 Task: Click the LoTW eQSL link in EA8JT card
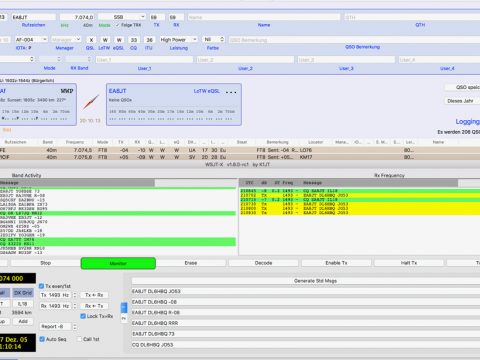click(x=207, y=91)
